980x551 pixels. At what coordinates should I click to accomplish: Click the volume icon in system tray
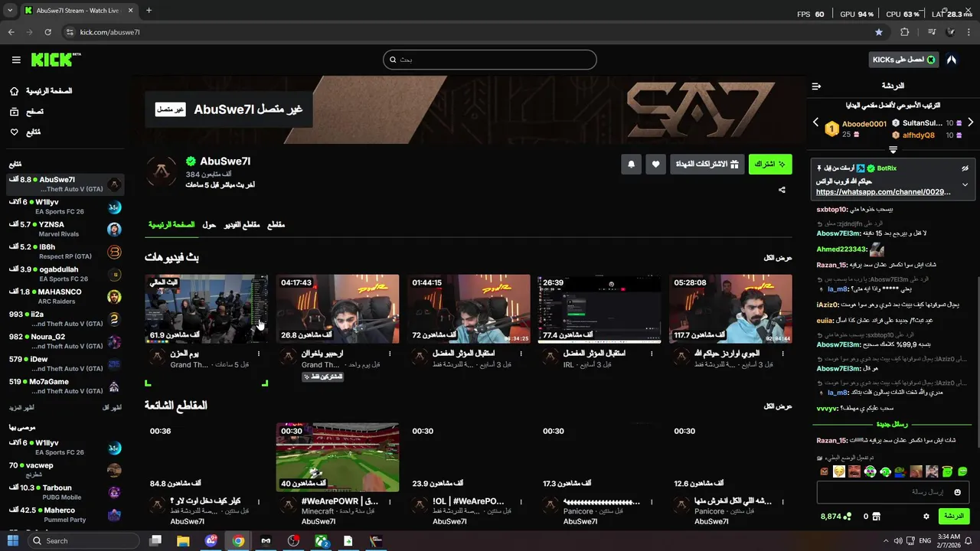(x=899, y=541)
